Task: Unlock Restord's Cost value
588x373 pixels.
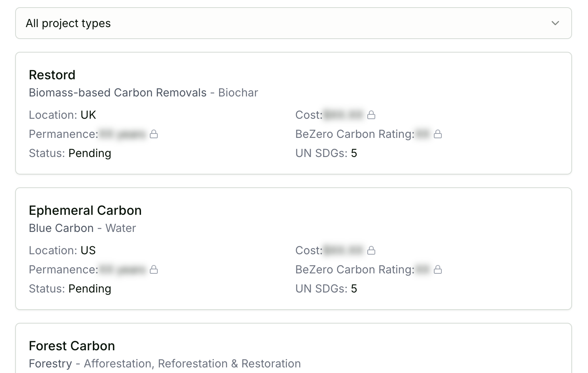Action: (371, 115)
